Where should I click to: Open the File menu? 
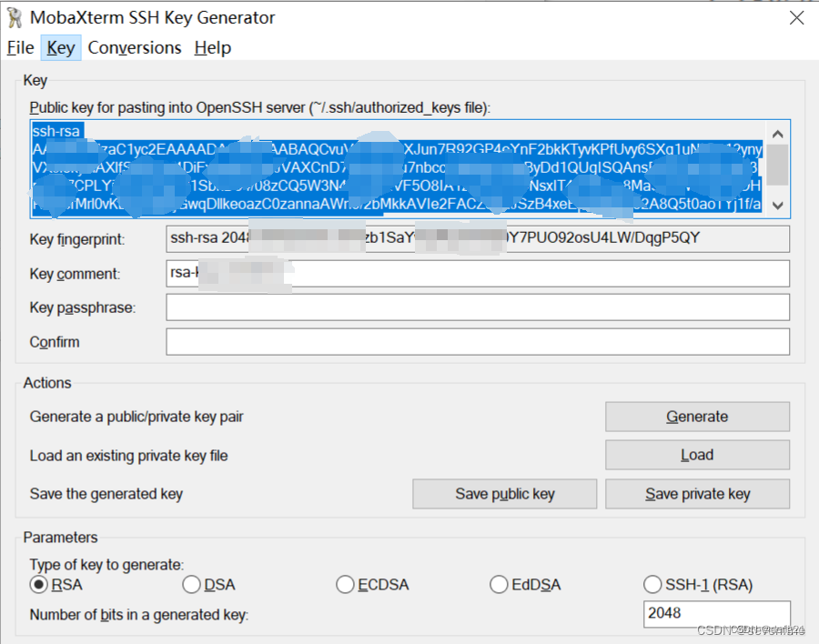click(x=20, y=47)
